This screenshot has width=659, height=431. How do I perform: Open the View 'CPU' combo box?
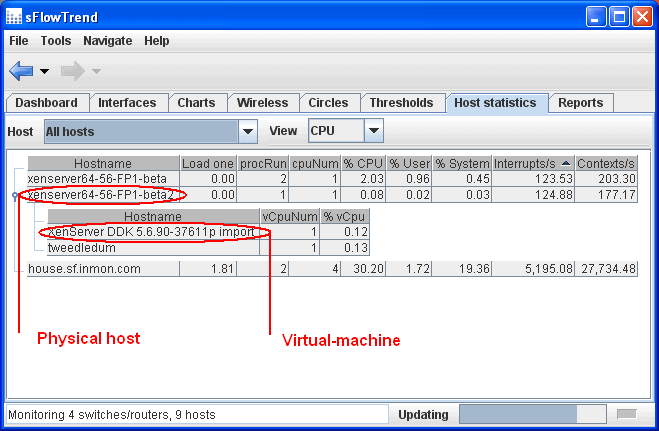(x=345, y=131)
